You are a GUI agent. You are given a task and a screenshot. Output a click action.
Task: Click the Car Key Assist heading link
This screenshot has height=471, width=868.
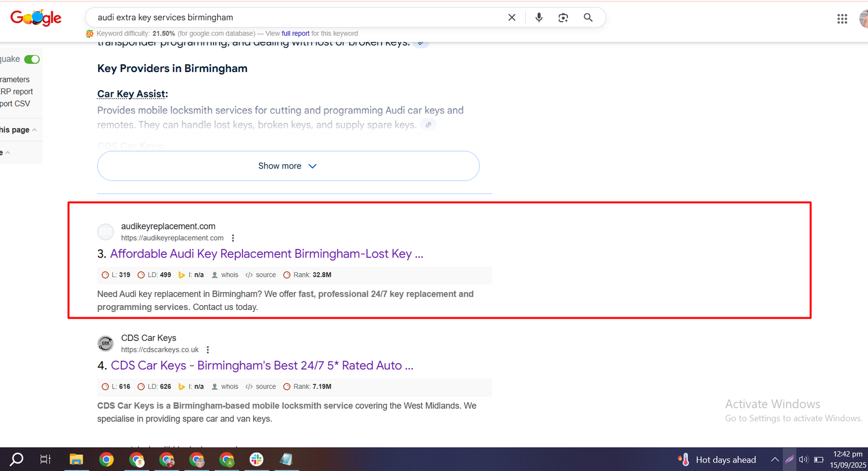click(132, 94)
